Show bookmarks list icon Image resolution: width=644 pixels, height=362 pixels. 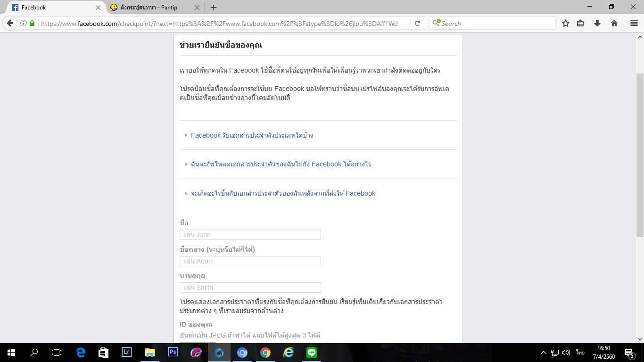(x=581, y=23)
